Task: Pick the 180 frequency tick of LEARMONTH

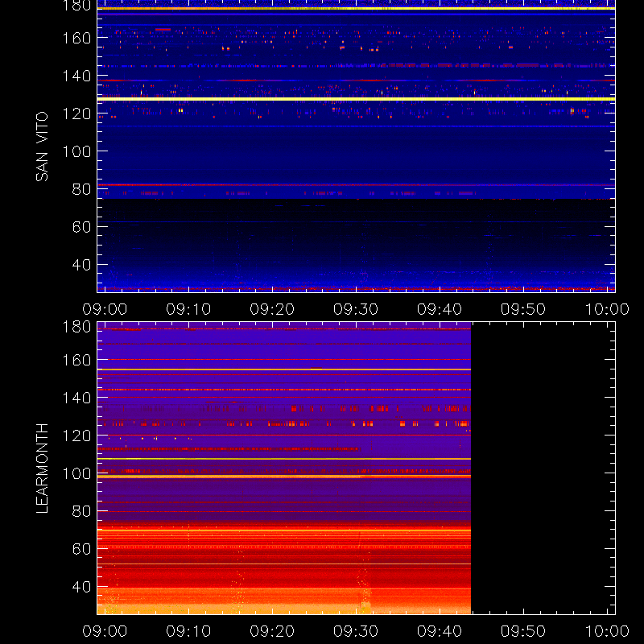Action: [76, 327]
